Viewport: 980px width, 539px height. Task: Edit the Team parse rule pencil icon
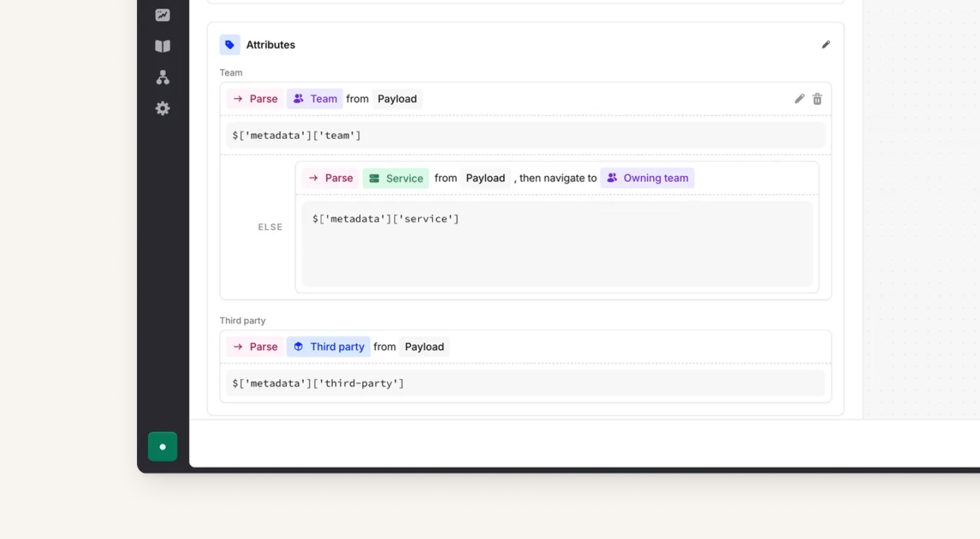tap(799, 99)
